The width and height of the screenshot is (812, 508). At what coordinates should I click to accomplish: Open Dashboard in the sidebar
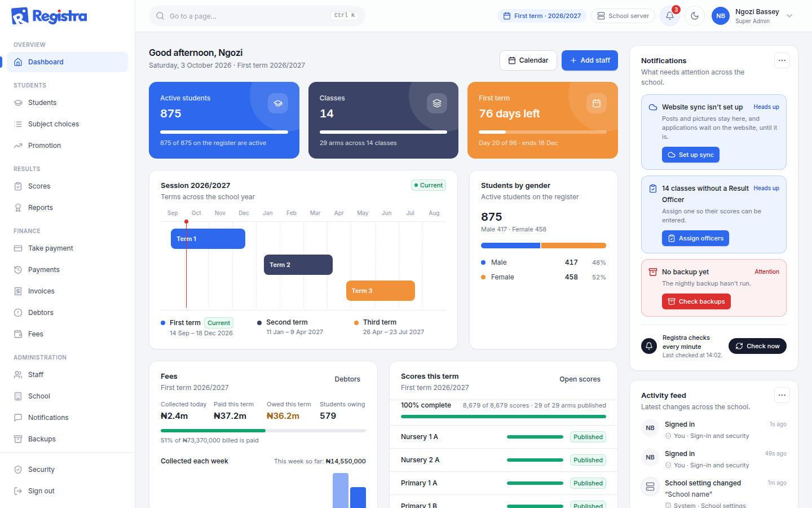67,62
